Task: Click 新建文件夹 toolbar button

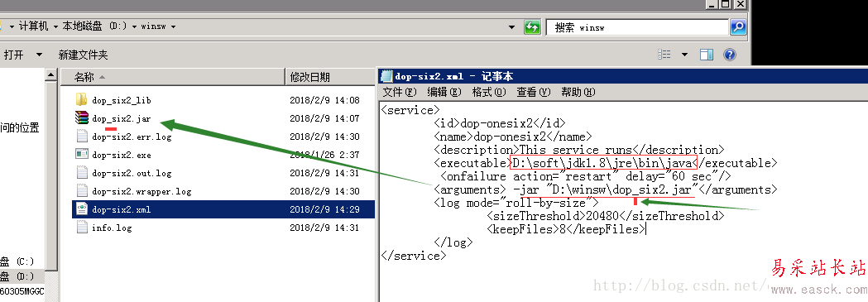Action: tap(83, 55)
